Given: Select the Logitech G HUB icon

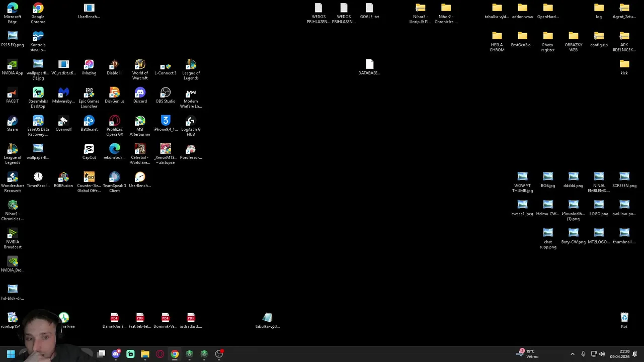Looking at the screenshot, I should [191, 126].
